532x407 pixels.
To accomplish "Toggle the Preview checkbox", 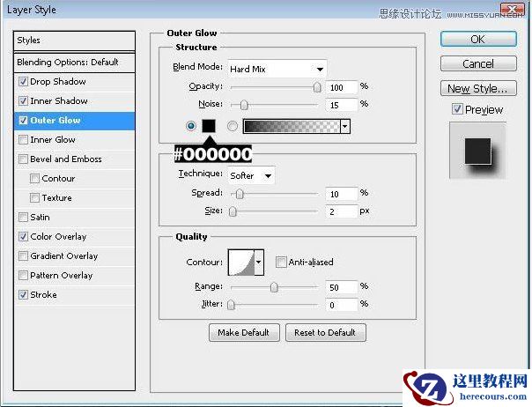I will click(457, 109).
